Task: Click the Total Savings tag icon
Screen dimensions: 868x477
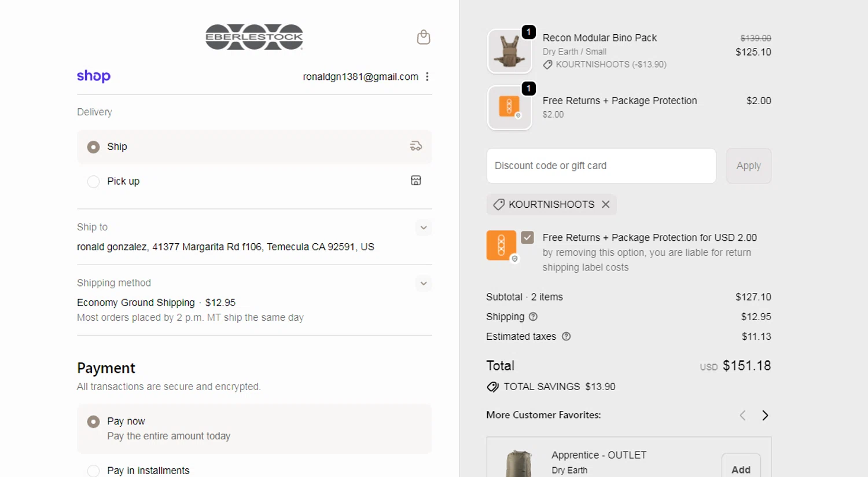Action: tap(492, 387)
